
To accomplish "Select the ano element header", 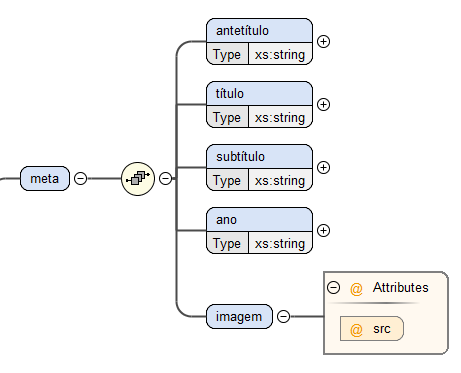I will coord(260,220).
